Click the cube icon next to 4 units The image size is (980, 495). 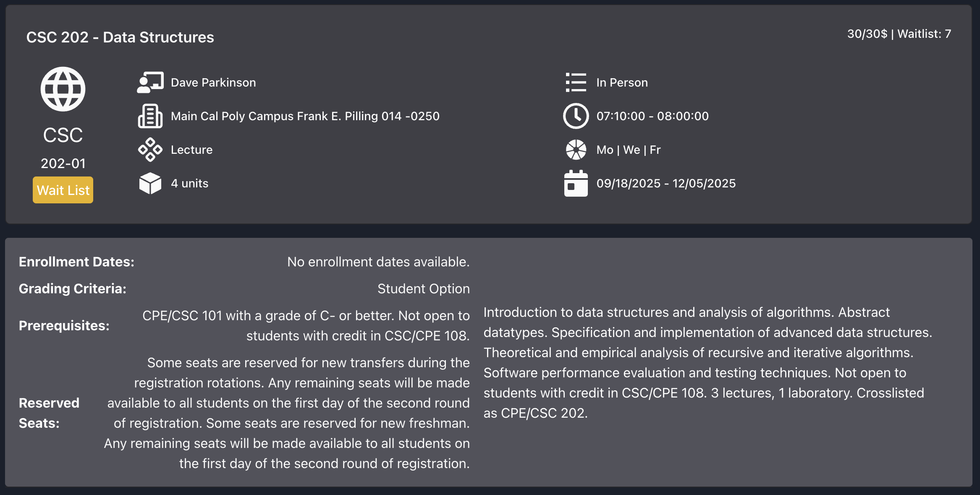tap(150, 183)
